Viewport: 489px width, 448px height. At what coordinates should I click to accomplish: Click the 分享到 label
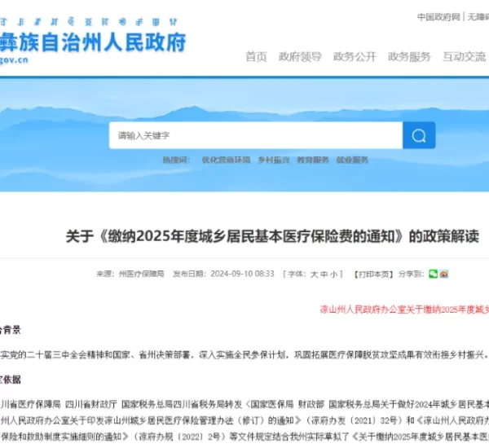tap(411, 274)
